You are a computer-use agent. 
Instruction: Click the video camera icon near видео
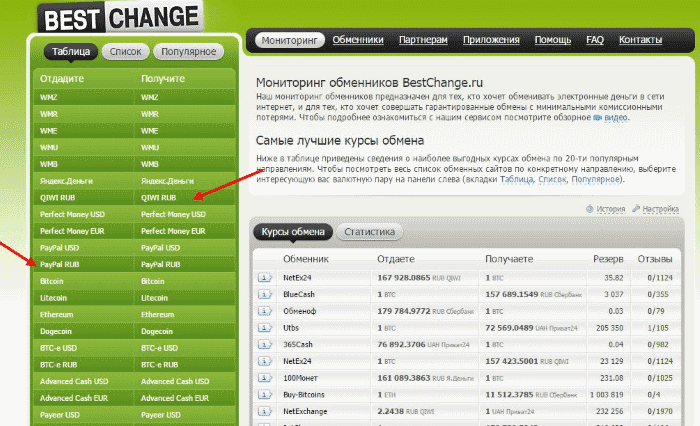(597, 118)
